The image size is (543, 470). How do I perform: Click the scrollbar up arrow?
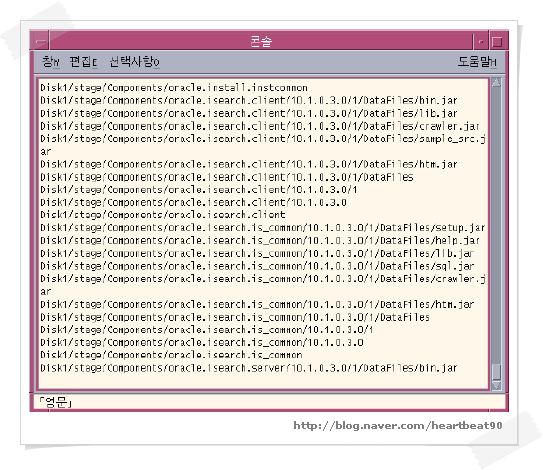496,82
